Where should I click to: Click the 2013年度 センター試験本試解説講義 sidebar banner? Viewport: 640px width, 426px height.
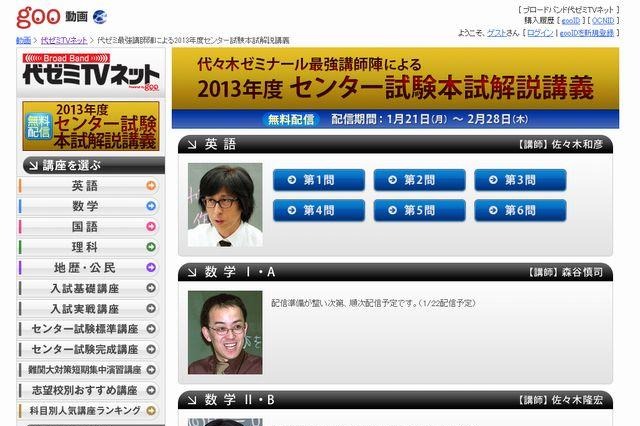91,126
